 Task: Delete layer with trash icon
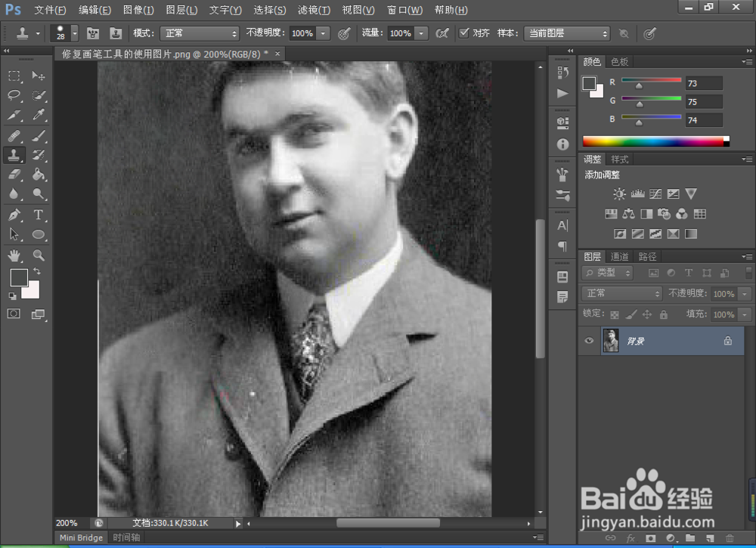[730, 538]
